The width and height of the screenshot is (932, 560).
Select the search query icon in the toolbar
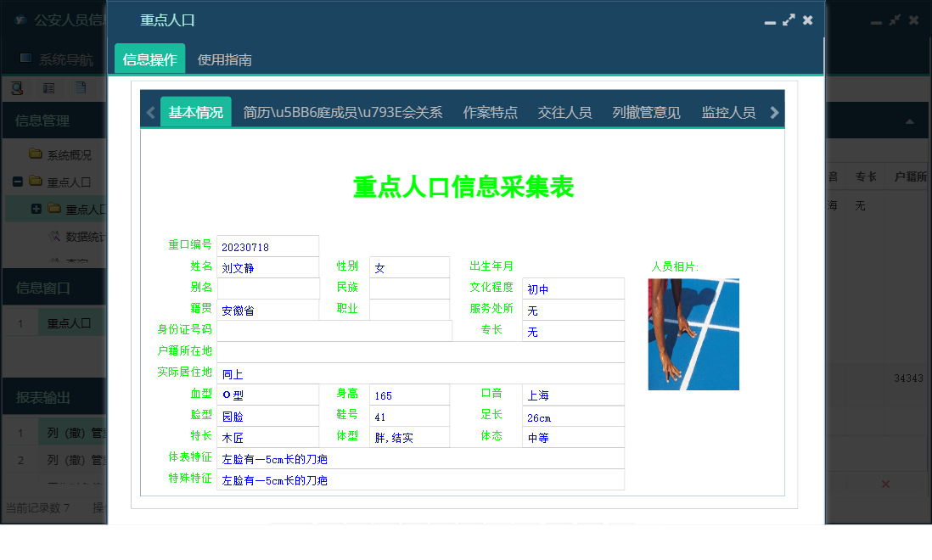[16, 87]
